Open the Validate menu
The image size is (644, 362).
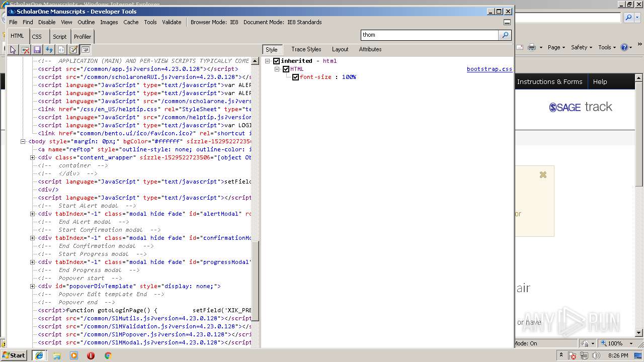172,22
